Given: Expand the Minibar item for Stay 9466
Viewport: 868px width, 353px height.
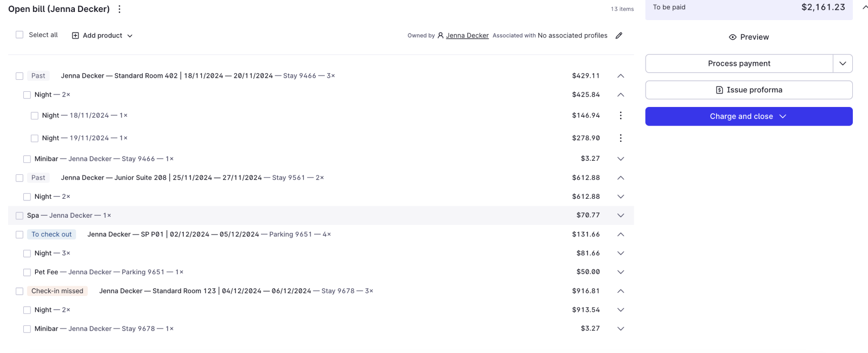Looking at the screenshot, I should point(621,159).
